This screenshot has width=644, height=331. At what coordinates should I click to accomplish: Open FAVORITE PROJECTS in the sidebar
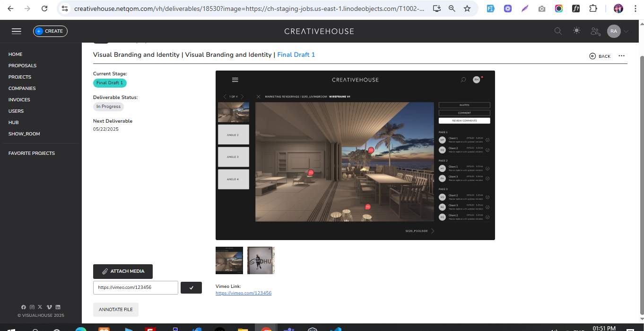pos(32,153)
